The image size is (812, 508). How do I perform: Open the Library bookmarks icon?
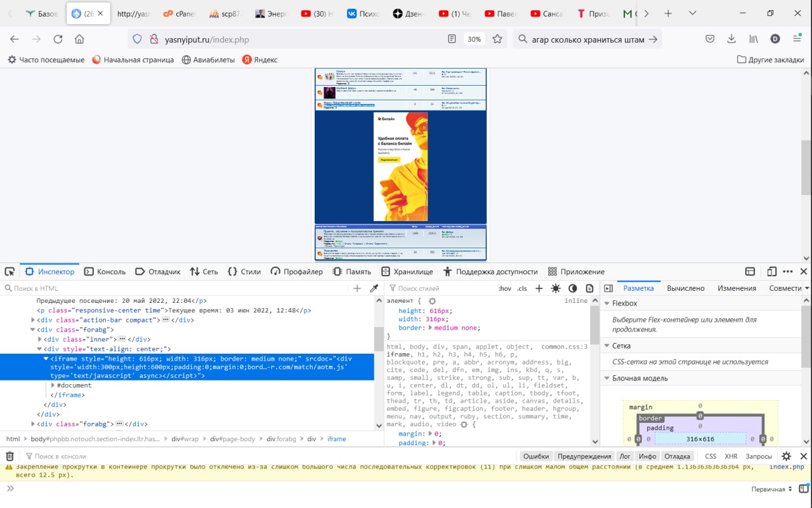coord(754,39)
